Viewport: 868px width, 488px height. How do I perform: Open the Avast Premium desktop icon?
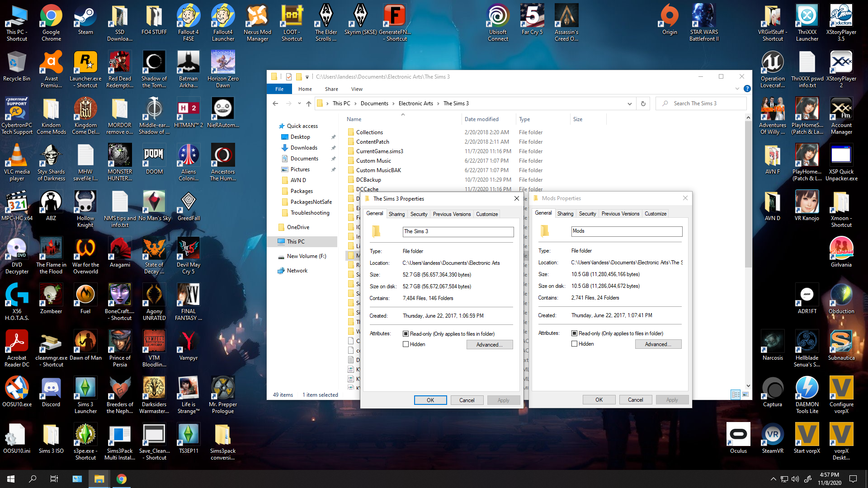pos(51,69)
